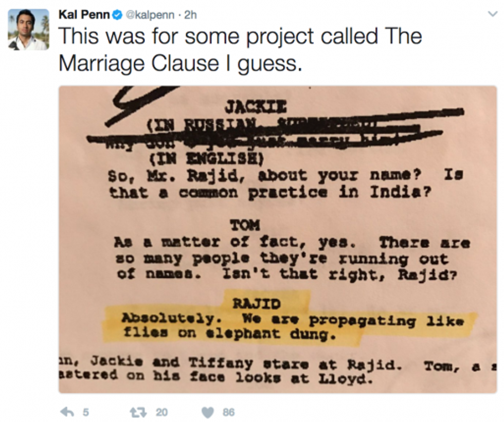Visit the @kalpenn handle link
Screen dimensions: 504x422
click(x=150, y=15)
